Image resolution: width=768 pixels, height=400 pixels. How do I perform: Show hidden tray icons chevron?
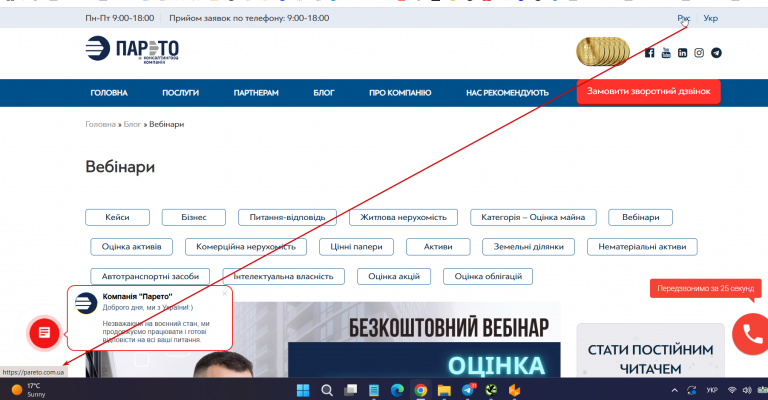click(x=674, y=390)
